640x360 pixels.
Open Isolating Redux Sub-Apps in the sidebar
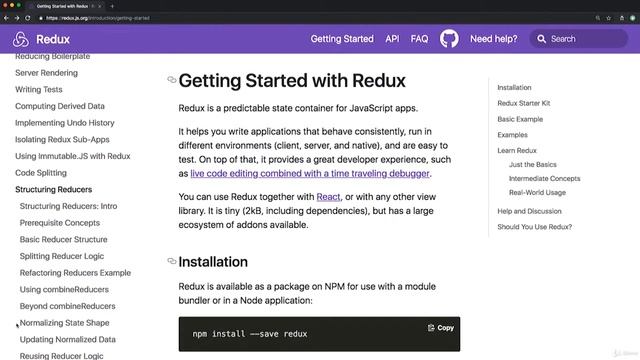point(62,140)
